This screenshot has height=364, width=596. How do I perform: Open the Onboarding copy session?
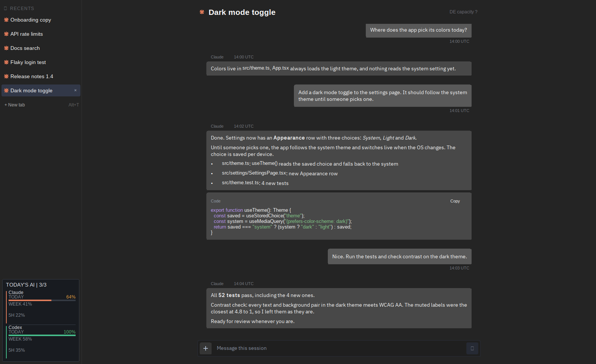[x=41, y=20]
